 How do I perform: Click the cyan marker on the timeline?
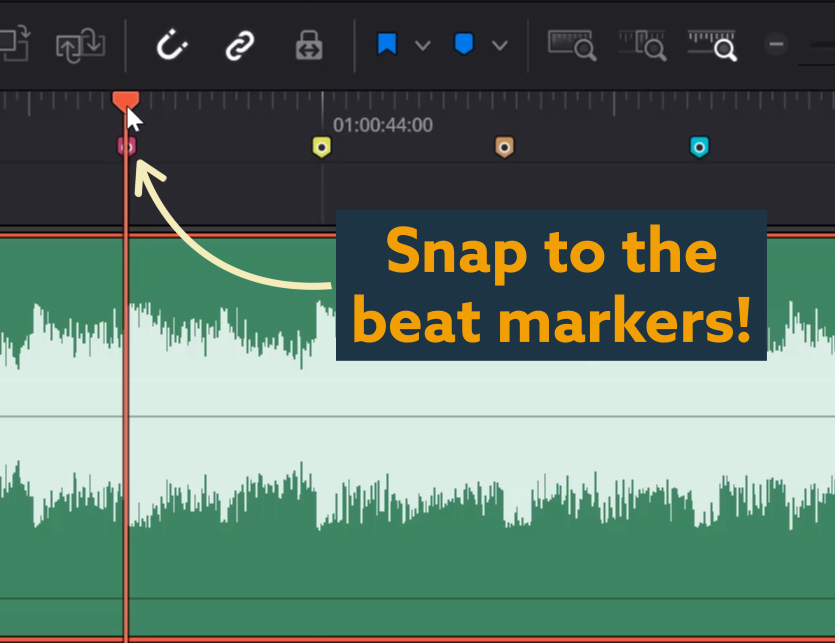(x=699, y=145)
